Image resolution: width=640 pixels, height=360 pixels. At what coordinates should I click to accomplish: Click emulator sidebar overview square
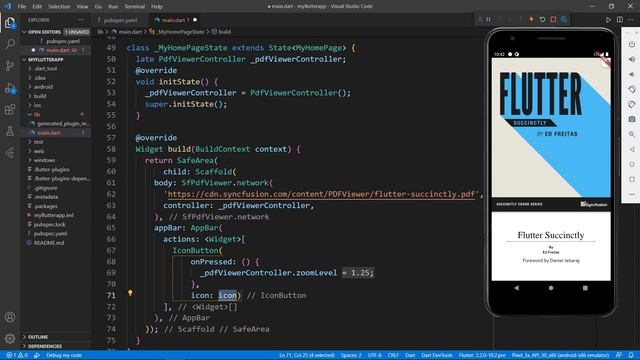[x=631, y=179]
